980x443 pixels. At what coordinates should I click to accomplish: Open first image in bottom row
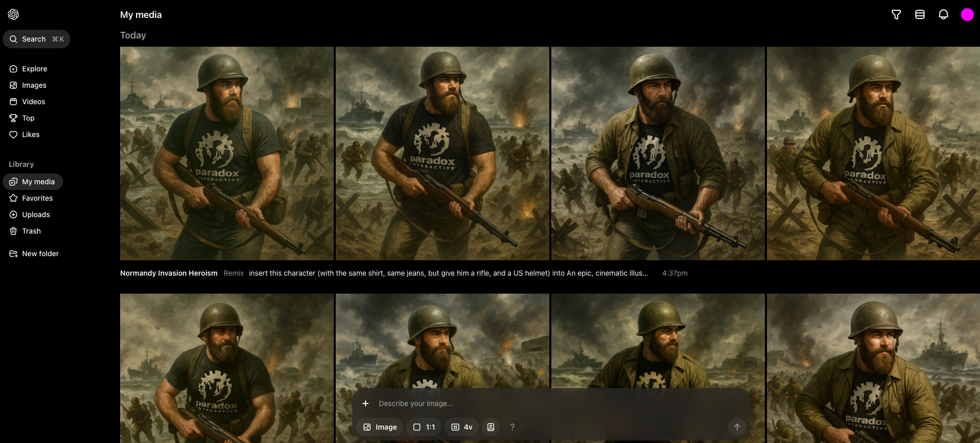pyautogui.click(x=227, y=368)
